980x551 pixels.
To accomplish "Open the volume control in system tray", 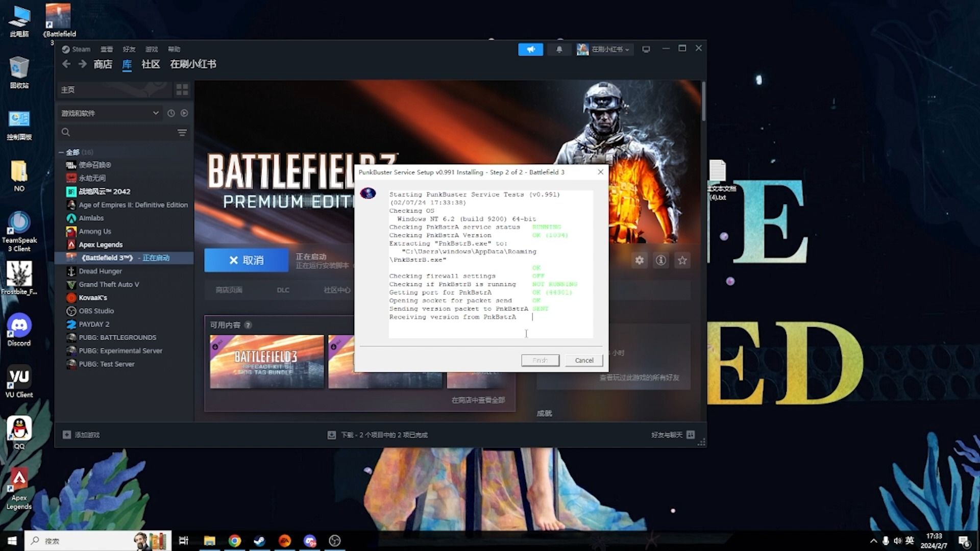I will tap(897, 541).
